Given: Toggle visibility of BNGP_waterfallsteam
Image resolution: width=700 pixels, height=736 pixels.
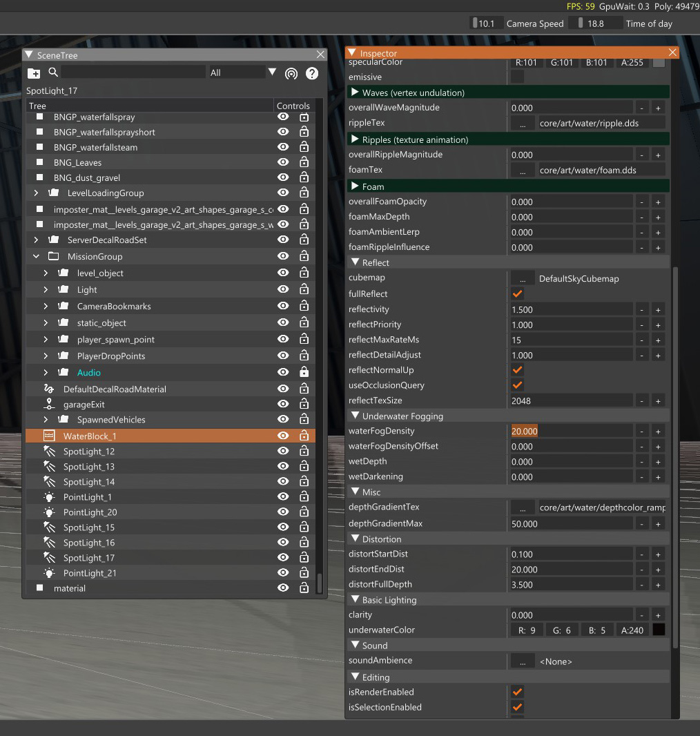Looking at the screenshot, I should click(283, 147).
